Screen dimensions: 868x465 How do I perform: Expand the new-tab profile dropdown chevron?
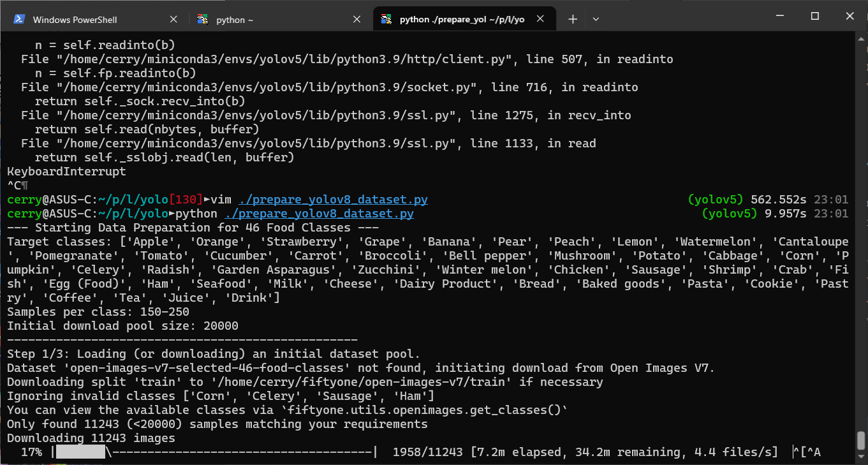click(x=596, y=19)
